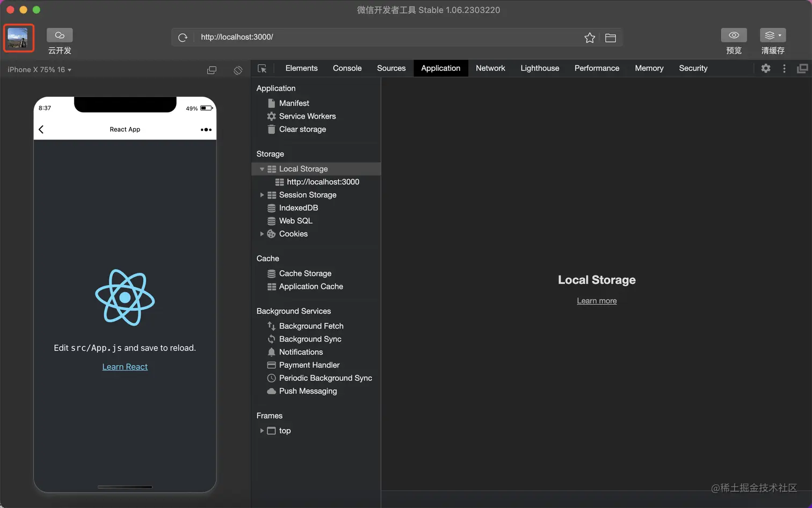Activate the inspect element picker
The width and height of the screenshot is (812, 508).
(x=262, y=68)
